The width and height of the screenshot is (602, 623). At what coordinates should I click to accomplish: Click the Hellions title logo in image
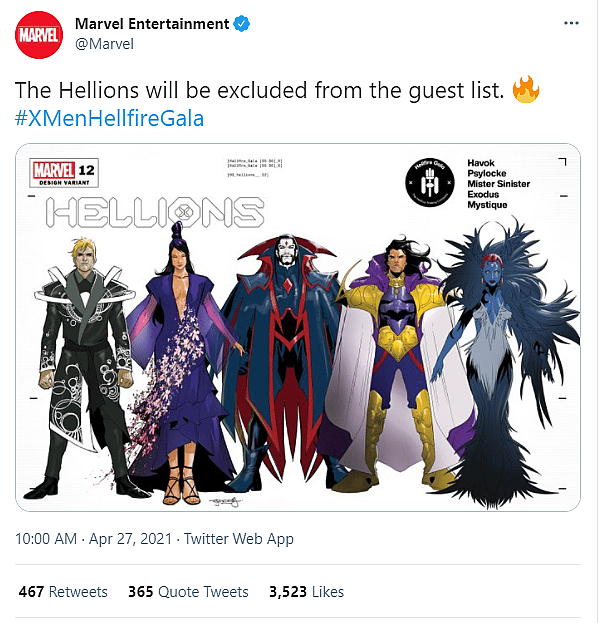(153, 212)
